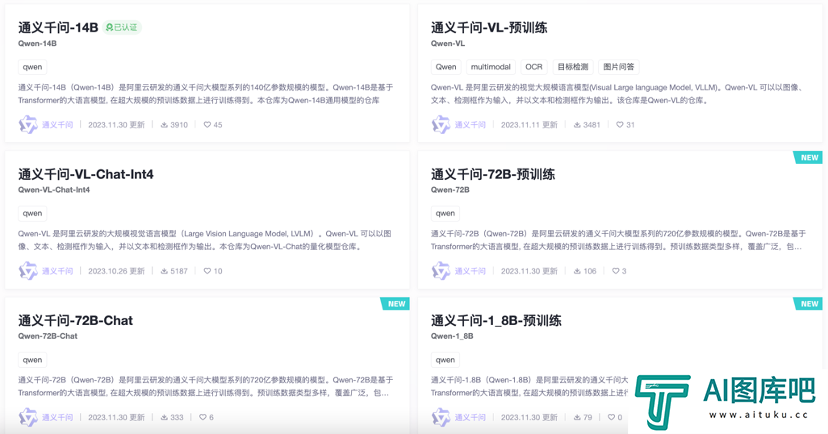Click the Qwen-14B description paragraph
The height and width of the screenshot is (434, 828).
pos(205,94)
